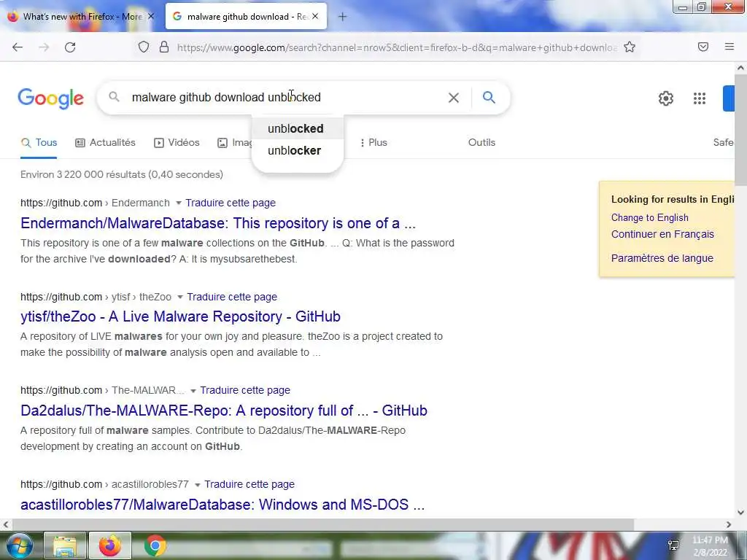
Task: Open acastillorobles77/MalwareDatabase result
Action: pyautogui.click(x=222, y=505)
